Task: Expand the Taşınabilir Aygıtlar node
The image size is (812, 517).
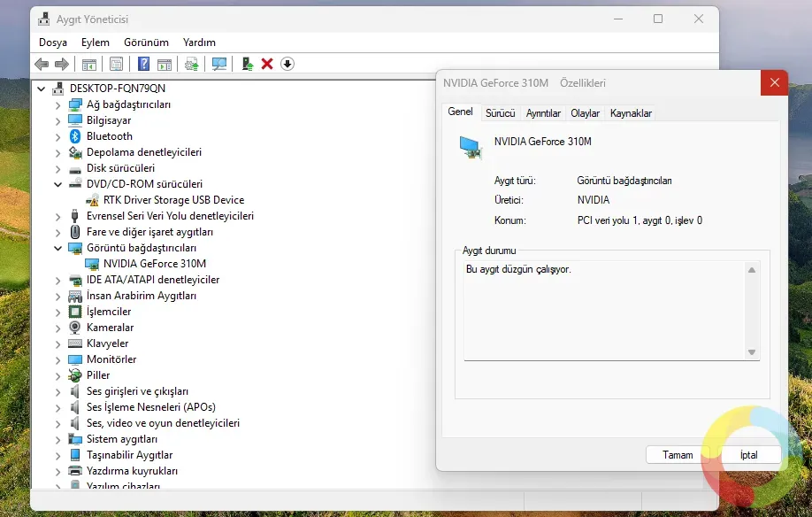Action: coord(57,456)
